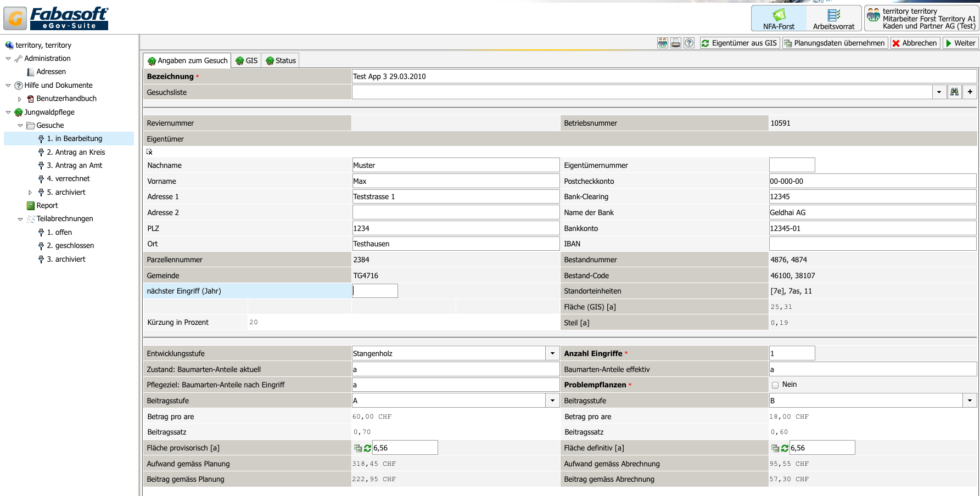Click the Hilfe und Dokumente help node

[53, 86]
